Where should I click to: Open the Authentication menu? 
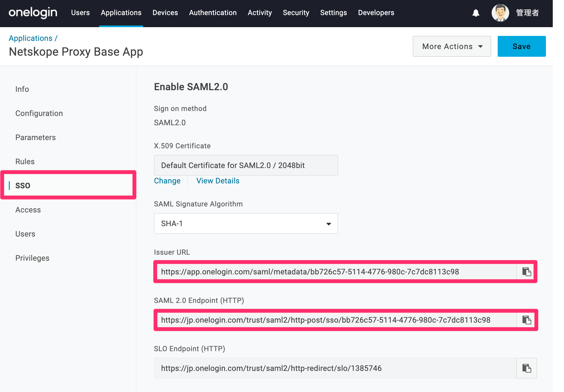pyautogui.click(x=213, y=13)
